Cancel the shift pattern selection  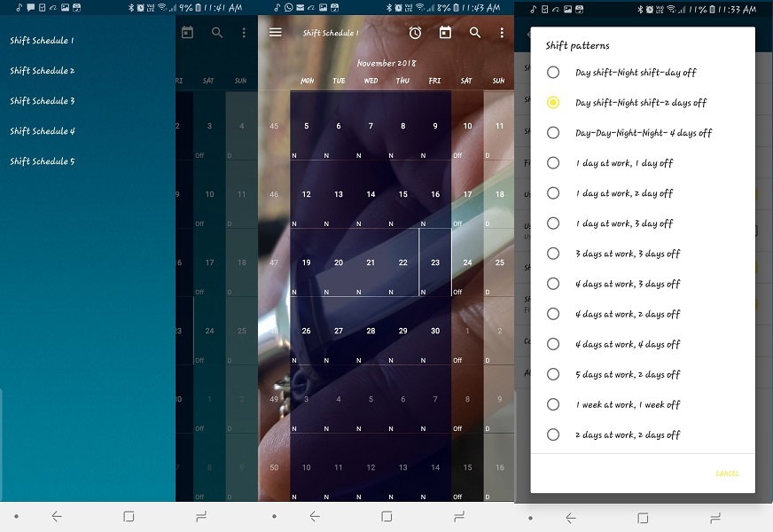(726, 475)
